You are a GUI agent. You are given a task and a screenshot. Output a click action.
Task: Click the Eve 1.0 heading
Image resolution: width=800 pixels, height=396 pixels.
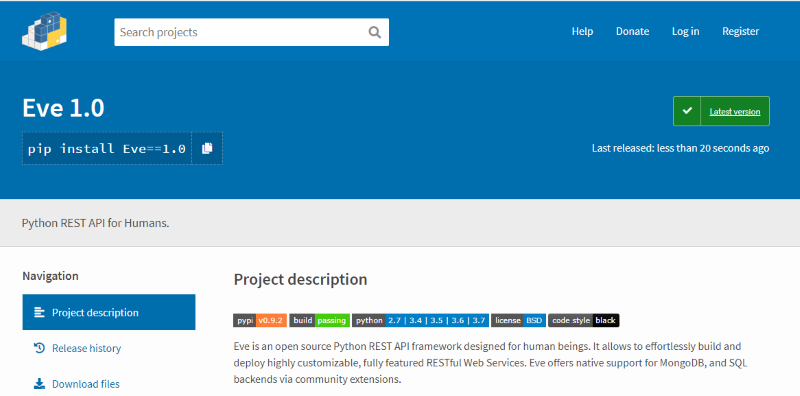click(63, 108)
